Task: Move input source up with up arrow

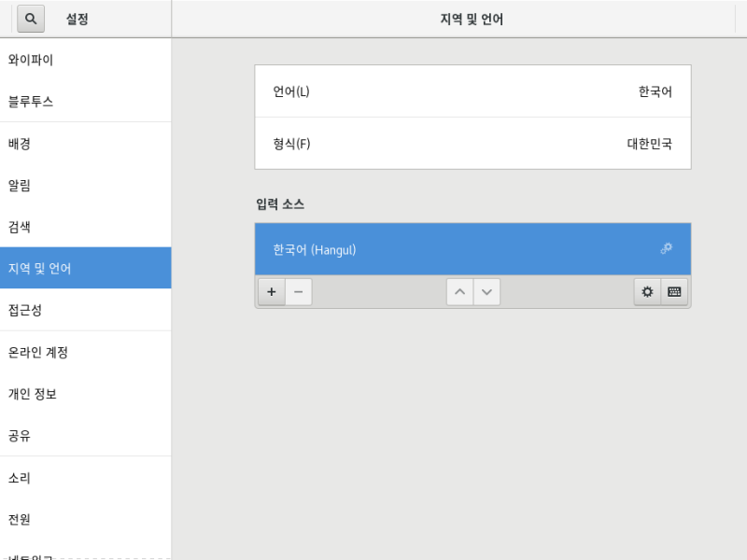Action: point(459,292)
